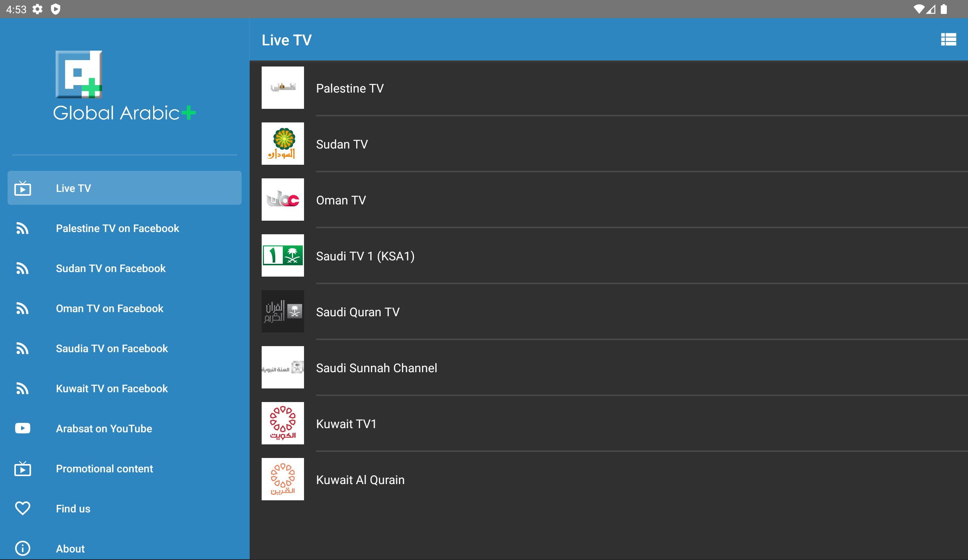Open Promotional content section
The height and width of the screenshot is (560, 968).
point(124,469)
